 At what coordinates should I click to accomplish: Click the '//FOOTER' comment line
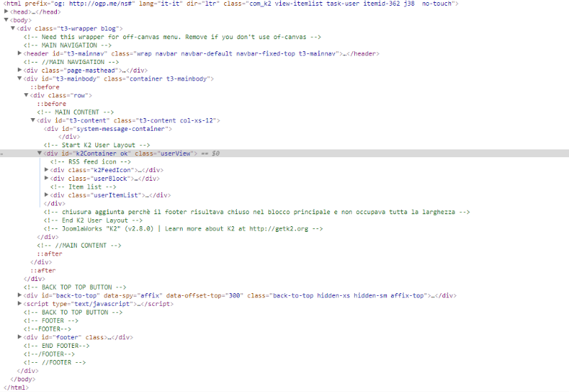pos(55,363)
